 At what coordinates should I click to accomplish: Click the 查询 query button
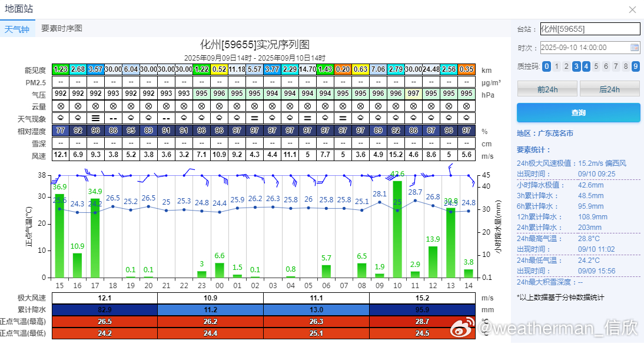(578, 112)
